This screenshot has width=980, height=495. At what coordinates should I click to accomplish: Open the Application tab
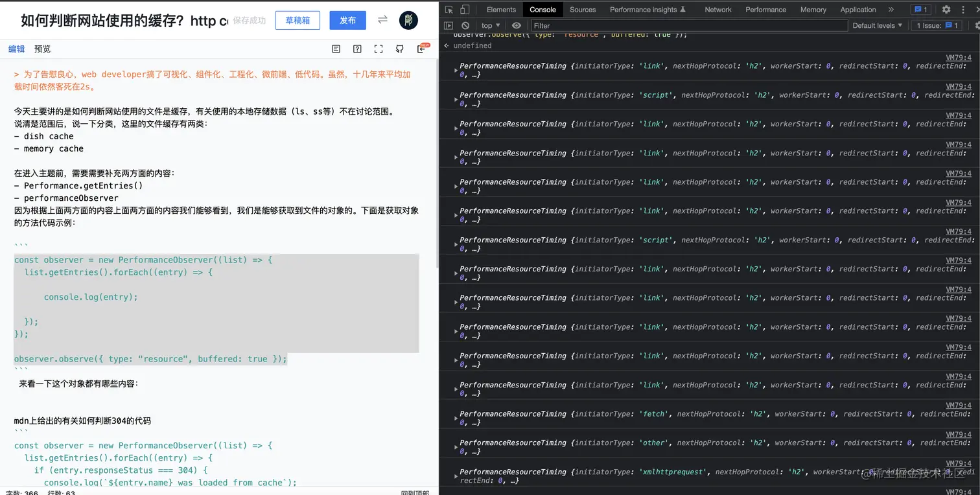point(858,10)
